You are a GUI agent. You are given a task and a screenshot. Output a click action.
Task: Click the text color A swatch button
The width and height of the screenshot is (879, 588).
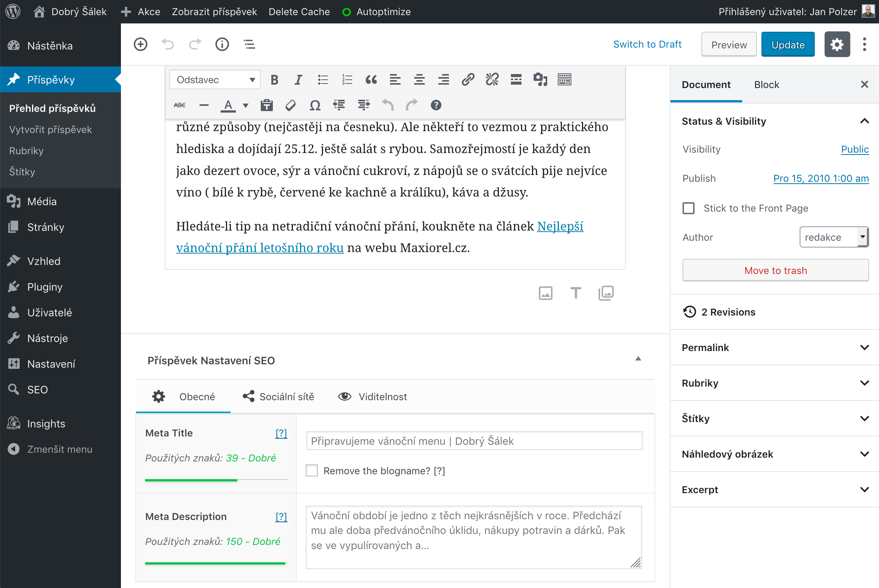(x=228, y=105)
